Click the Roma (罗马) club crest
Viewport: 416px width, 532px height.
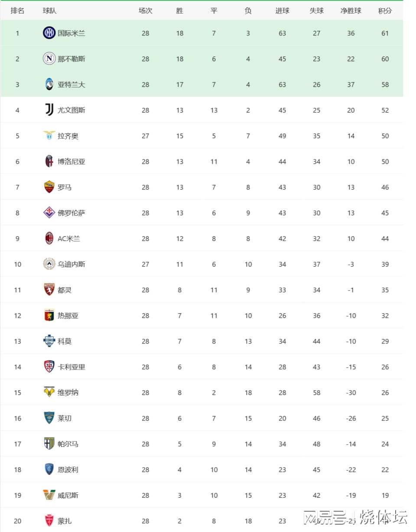(x=49, y=187)
